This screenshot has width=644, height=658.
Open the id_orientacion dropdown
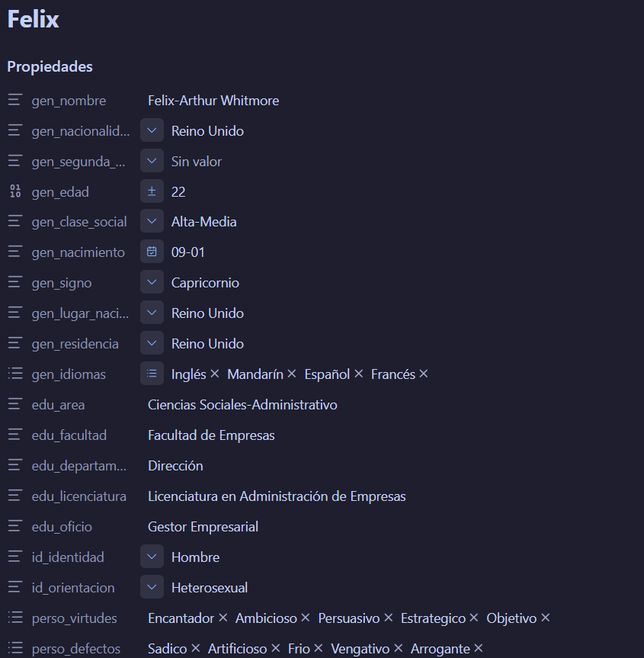[x=152, y=587]
